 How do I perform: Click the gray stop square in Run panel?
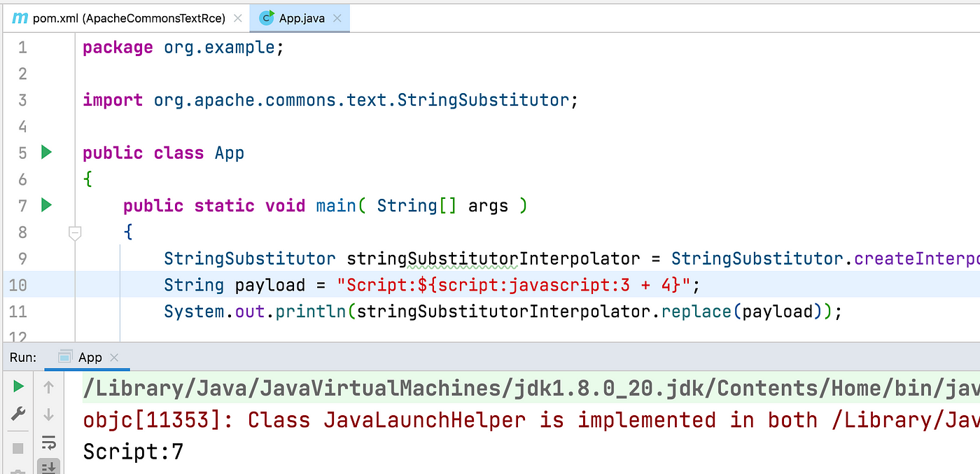click(19, 448)
